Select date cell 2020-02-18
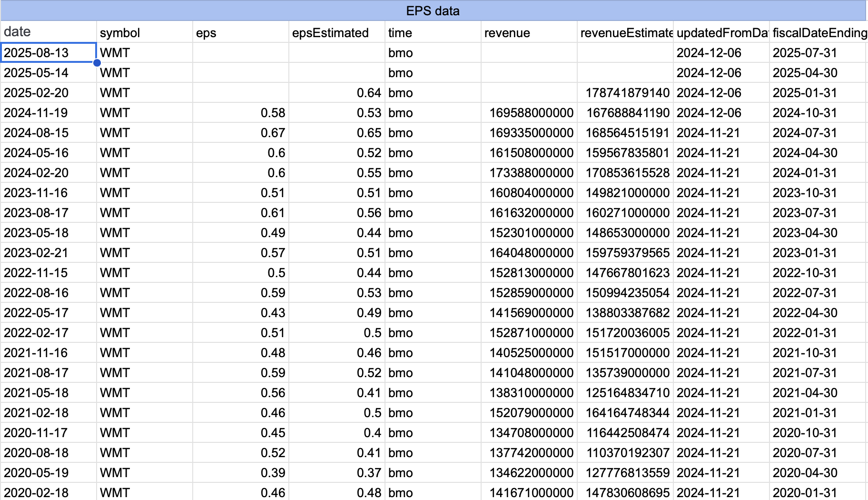This screenshot has height=500, width=868. [x=49, y=492]
